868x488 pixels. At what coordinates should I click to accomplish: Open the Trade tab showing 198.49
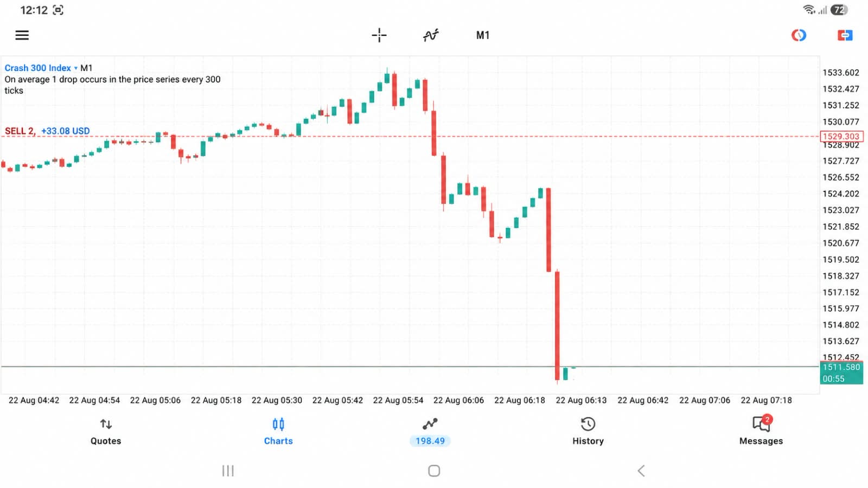[430, 432]
